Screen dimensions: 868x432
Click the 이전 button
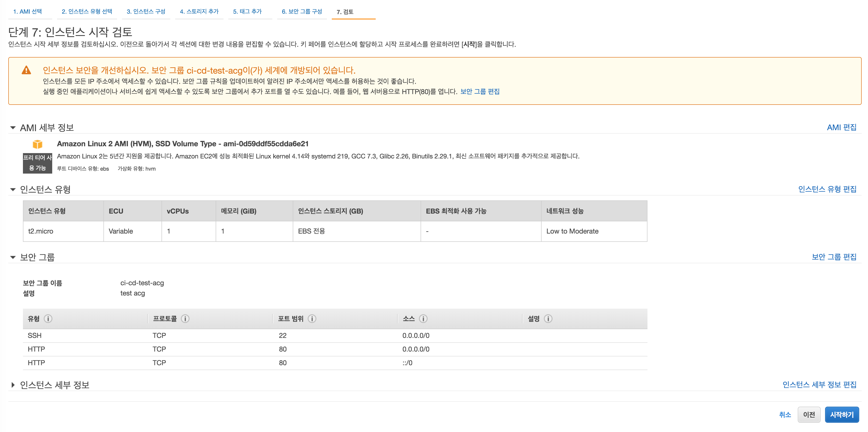[x=809, y=414]
